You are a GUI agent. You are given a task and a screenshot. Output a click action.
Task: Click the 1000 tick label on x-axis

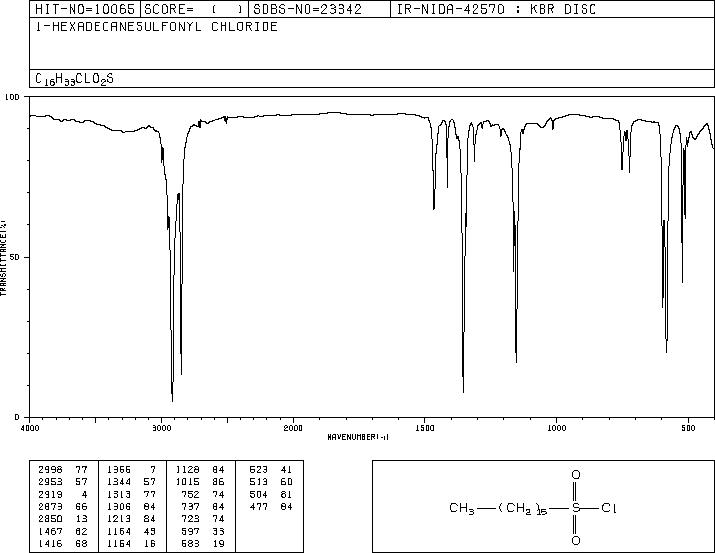[556, 428]
